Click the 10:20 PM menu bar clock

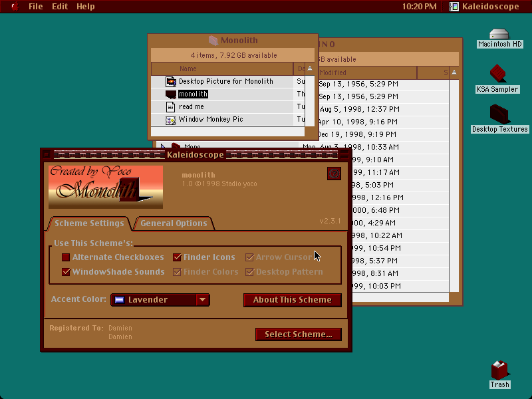(x=420, y=7)
